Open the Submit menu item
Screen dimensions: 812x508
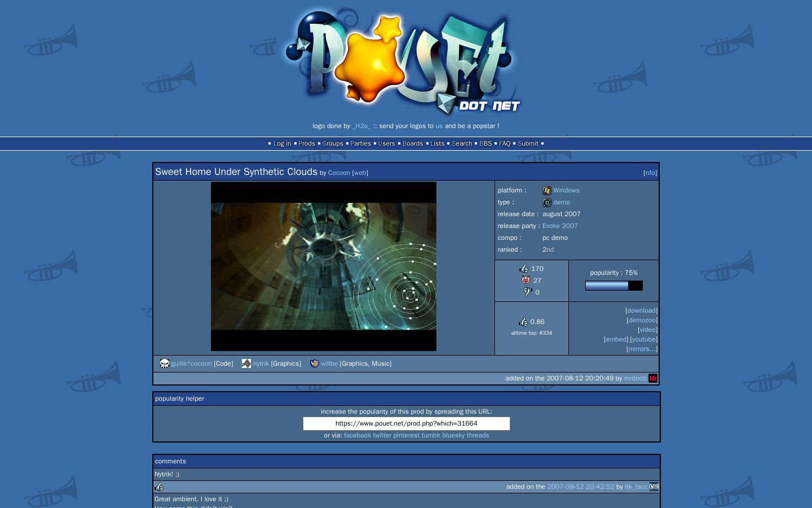pyautogui.click(x=528, y=143)
